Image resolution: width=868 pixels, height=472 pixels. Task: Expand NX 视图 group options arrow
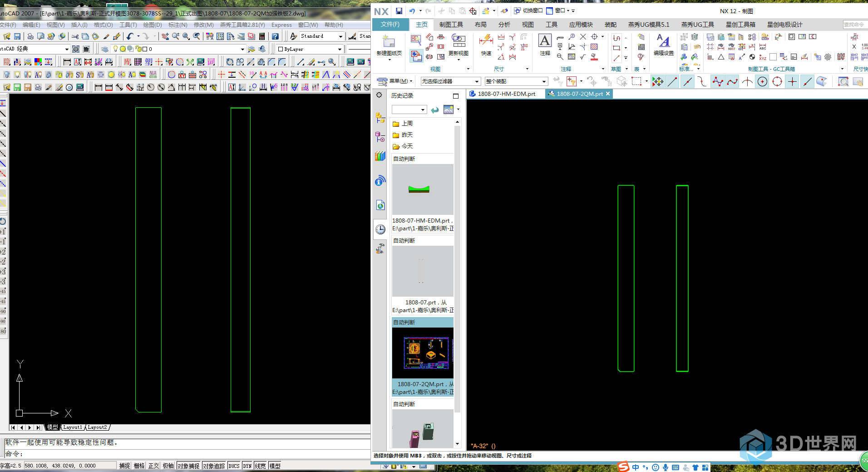tap(468, 69)
